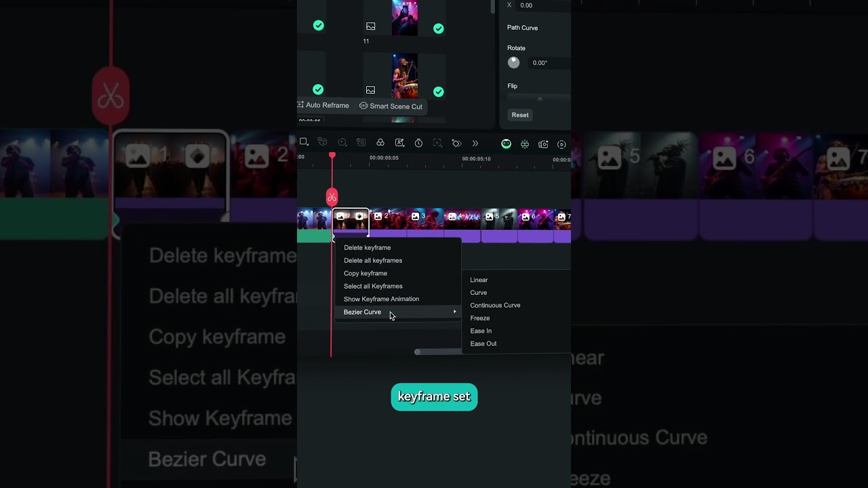
Task: Expand the Bezier Curve submenu arrow
Action: click(x=455, y=312)
